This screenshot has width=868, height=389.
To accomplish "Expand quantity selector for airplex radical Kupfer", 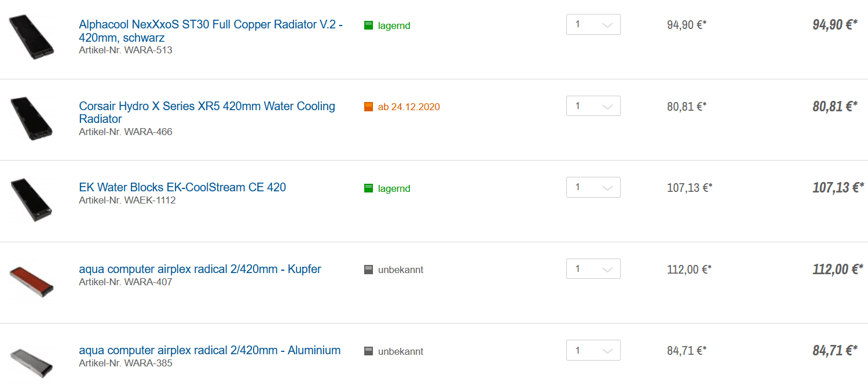I will point(593,269).
